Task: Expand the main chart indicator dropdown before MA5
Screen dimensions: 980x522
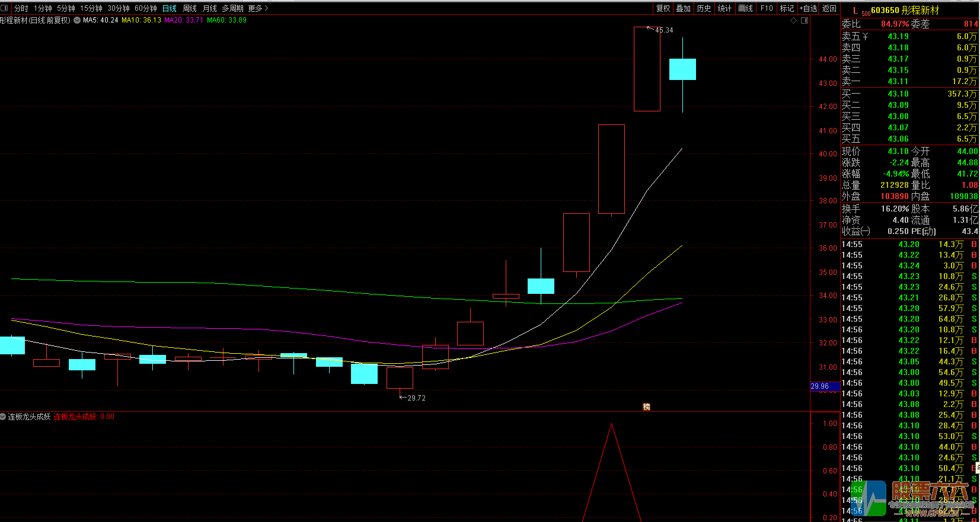Action: (x=77, y=20)
